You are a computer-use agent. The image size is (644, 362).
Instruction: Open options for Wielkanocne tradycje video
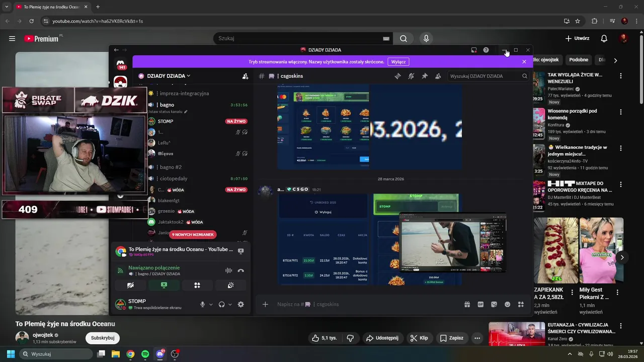620,148
